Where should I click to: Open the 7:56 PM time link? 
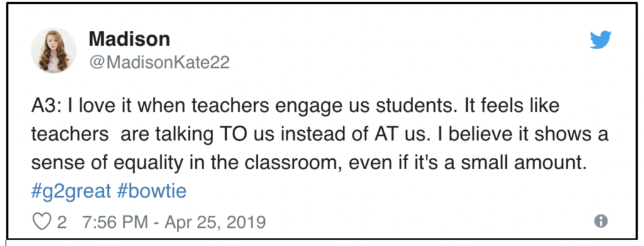115,222
